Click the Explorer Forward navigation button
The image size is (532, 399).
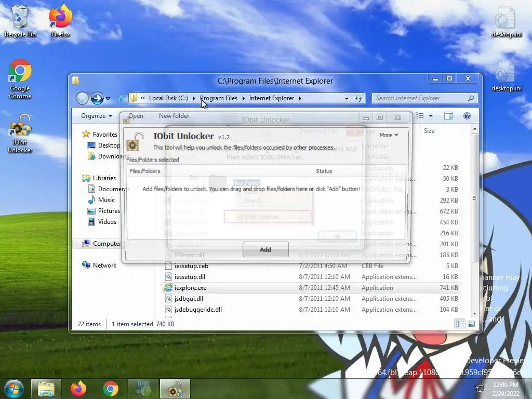(x=97, y=98)
